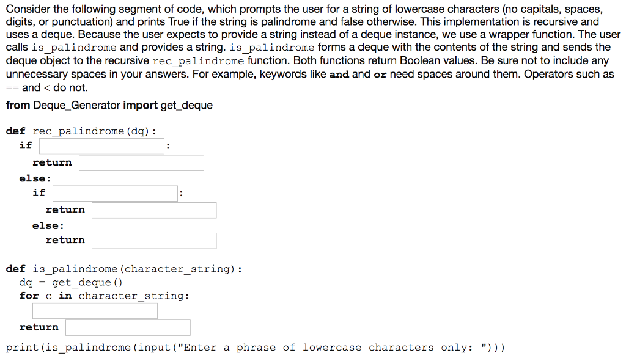
Task: Click the final return blank in rec_palindrome
Action: (153, 240)
